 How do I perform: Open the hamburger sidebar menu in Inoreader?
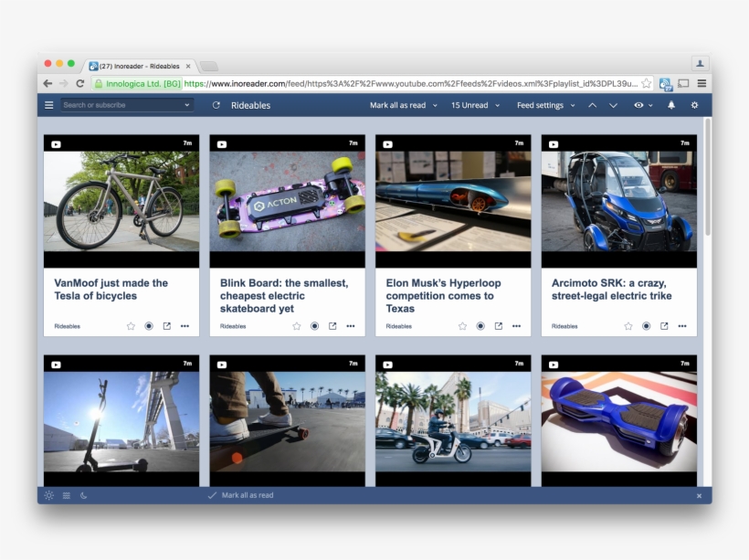click(x=48, y=105)
